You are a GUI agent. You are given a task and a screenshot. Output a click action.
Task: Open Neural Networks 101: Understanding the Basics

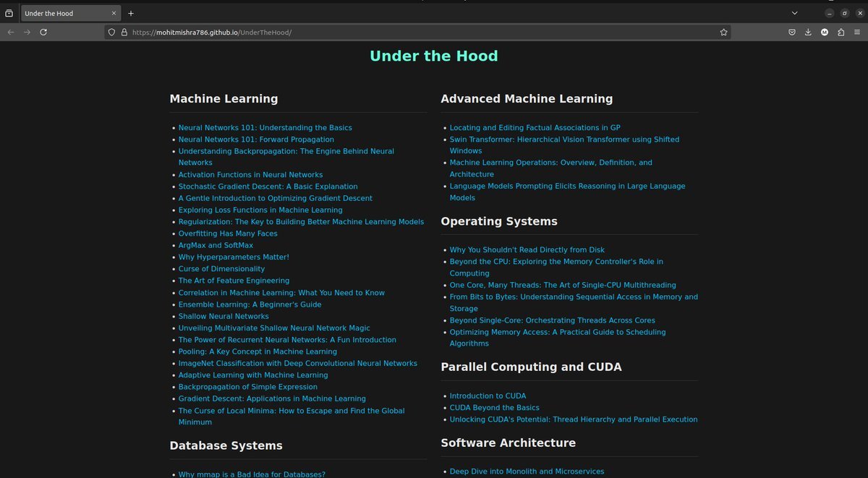pos(265,128)
